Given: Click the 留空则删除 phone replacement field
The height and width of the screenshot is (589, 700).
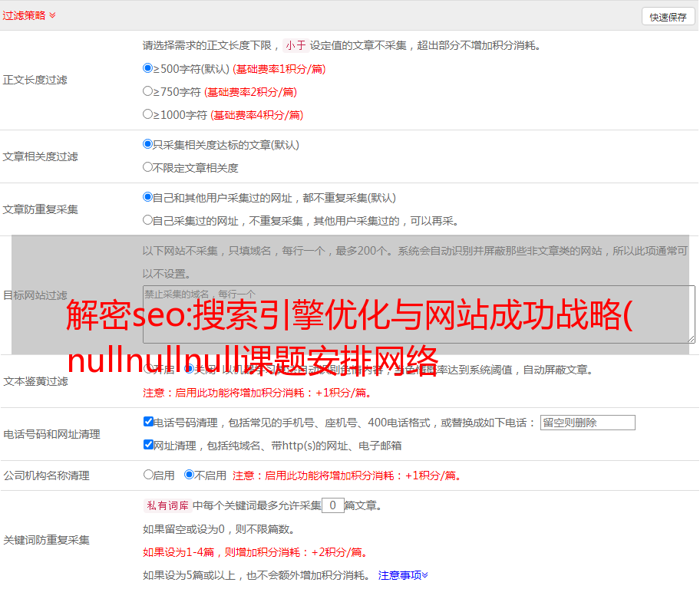Looking at the screenshot, I should click(587, 423).
